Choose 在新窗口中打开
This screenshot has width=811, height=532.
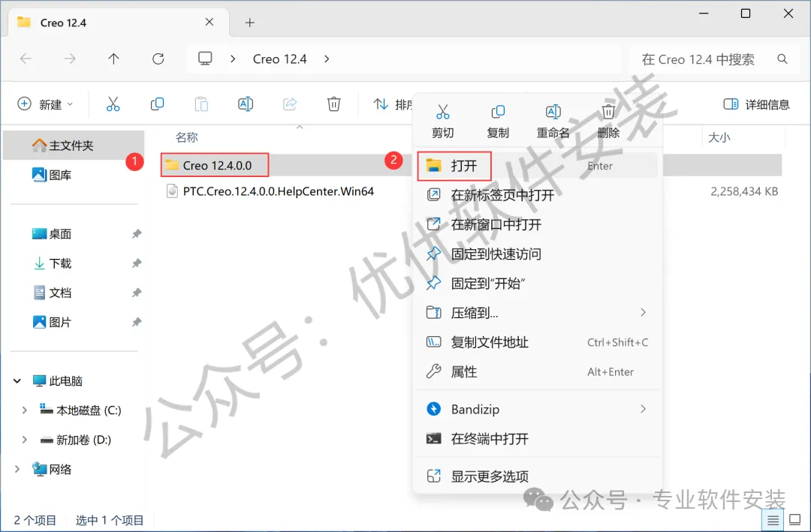(x=538, y=224)
